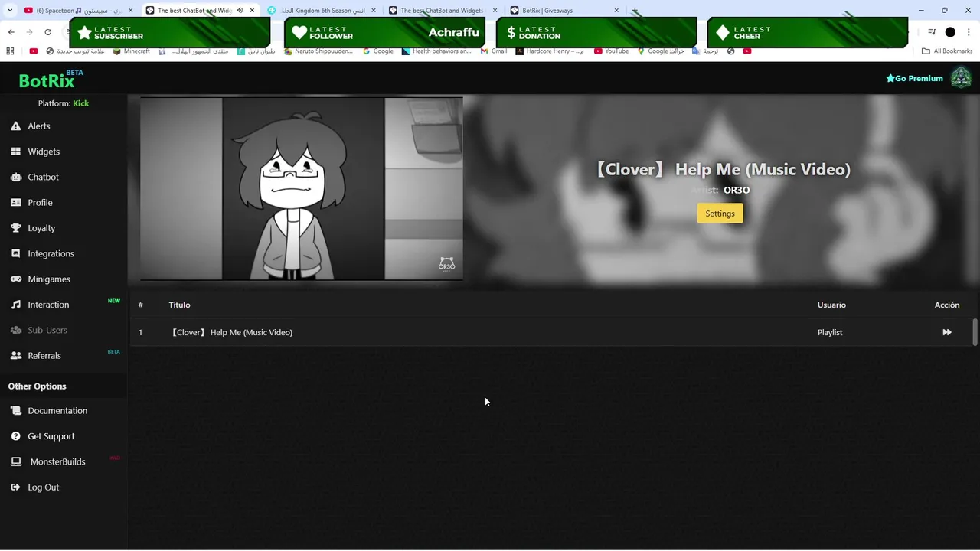Click the Usuario column header
Screen dimensions: 980x551
pos(831,305)
